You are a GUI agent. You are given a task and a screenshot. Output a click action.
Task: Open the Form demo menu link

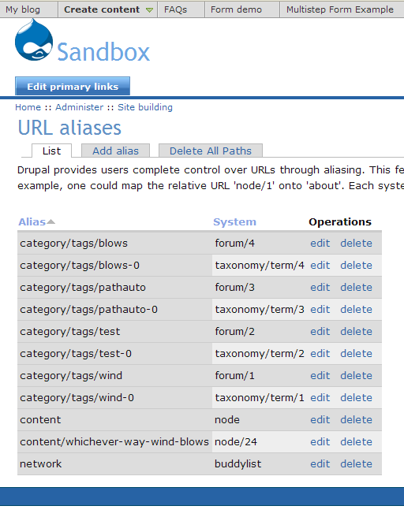click(x=236, y=9)
